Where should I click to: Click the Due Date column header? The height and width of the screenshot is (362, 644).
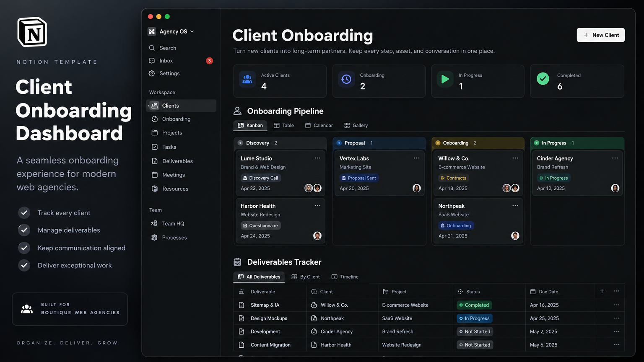pos(544,292)
